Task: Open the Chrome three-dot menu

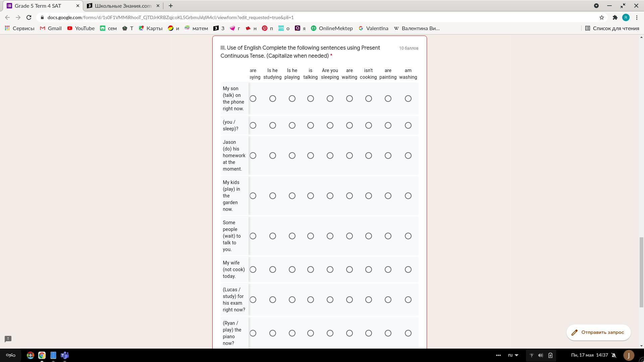Action: [637, 17]
